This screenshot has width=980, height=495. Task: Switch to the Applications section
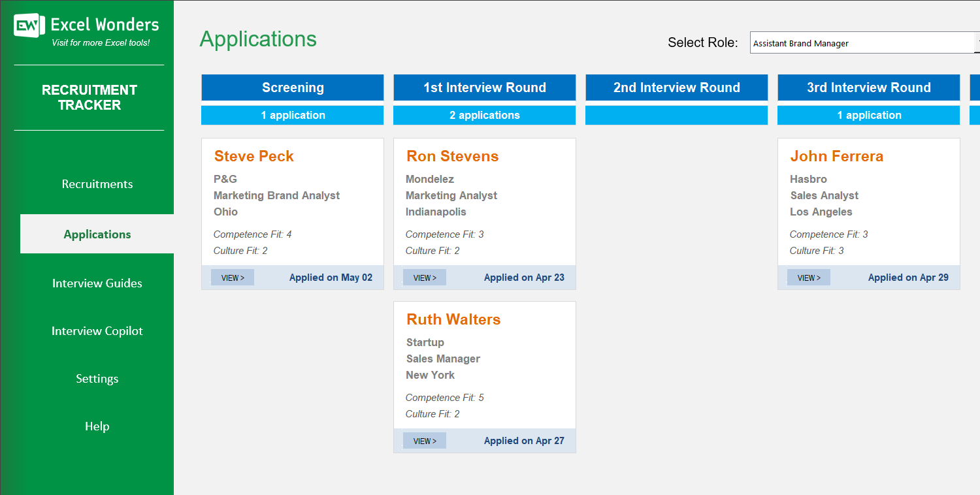[x=97, y=233]
